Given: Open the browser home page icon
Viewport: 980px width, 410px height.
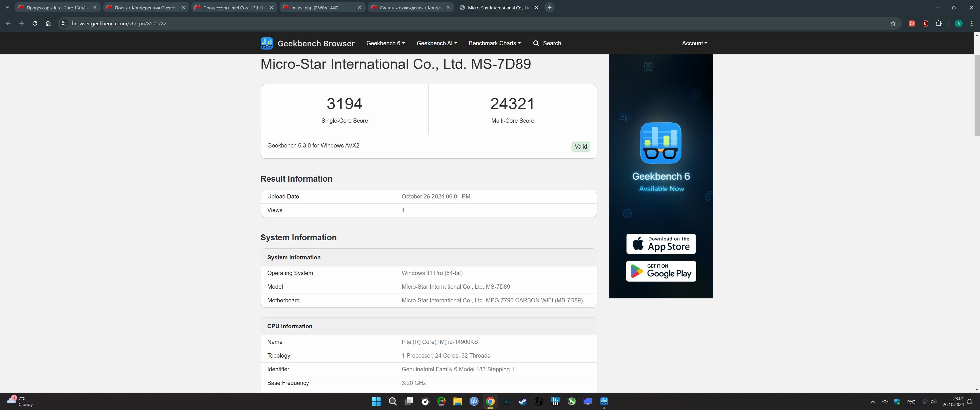Looking at the screenshot, I should [x=48, y=24].
